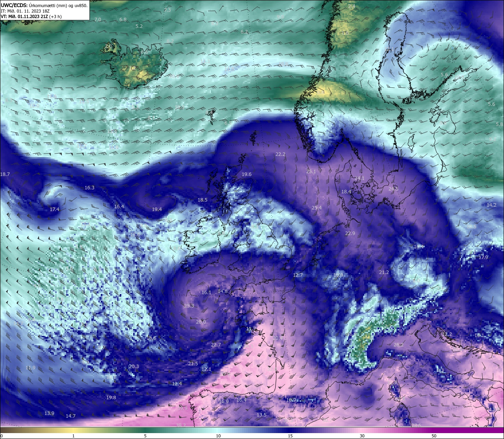
Task: Click the color scale tick label 10
Action: click(x=218, y=436)
